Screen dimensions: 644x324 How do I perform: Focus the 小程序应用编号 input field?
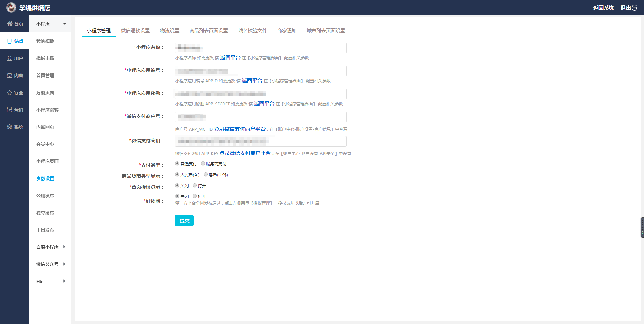261,71
